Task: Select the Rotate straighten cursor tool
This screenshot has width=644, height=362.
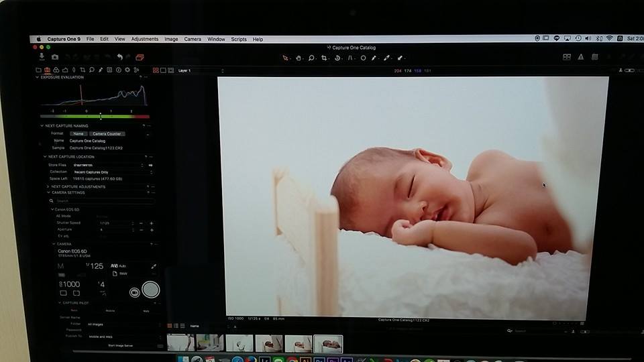Action: pyautogui.click(x=337, y=58)
